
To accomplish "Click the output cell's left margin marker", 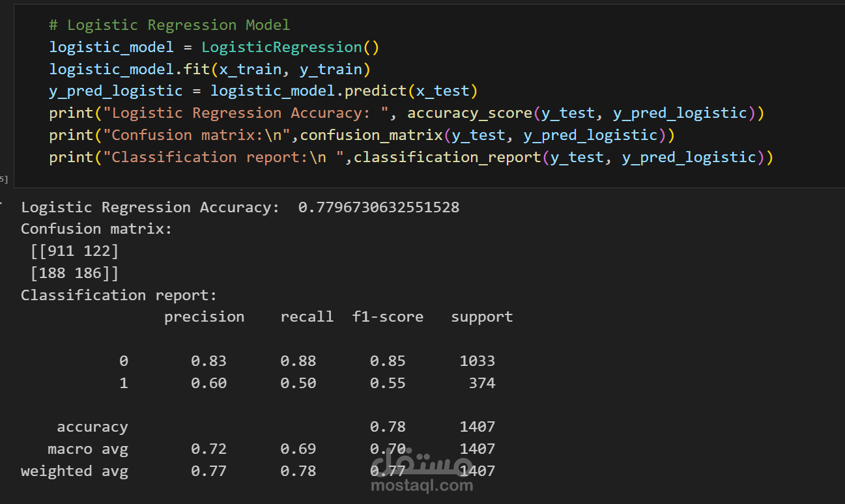I will tap(1, 203).
